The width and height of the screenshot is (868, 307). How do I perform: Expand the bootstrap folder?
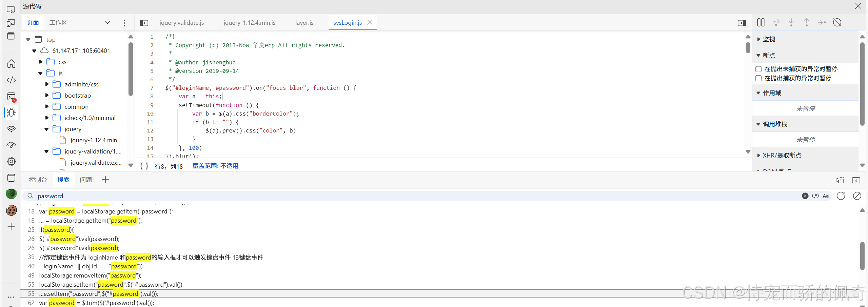(x=47, y=96)
